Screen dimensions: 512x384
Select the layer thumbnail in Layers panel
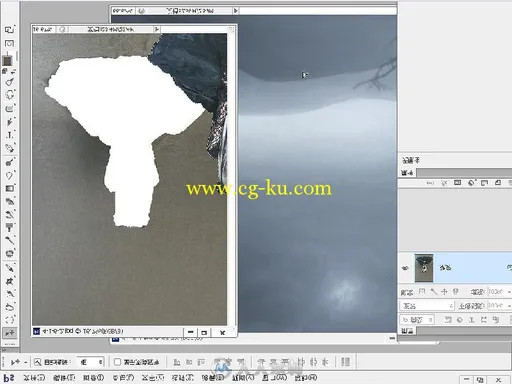tap(424, 268)
